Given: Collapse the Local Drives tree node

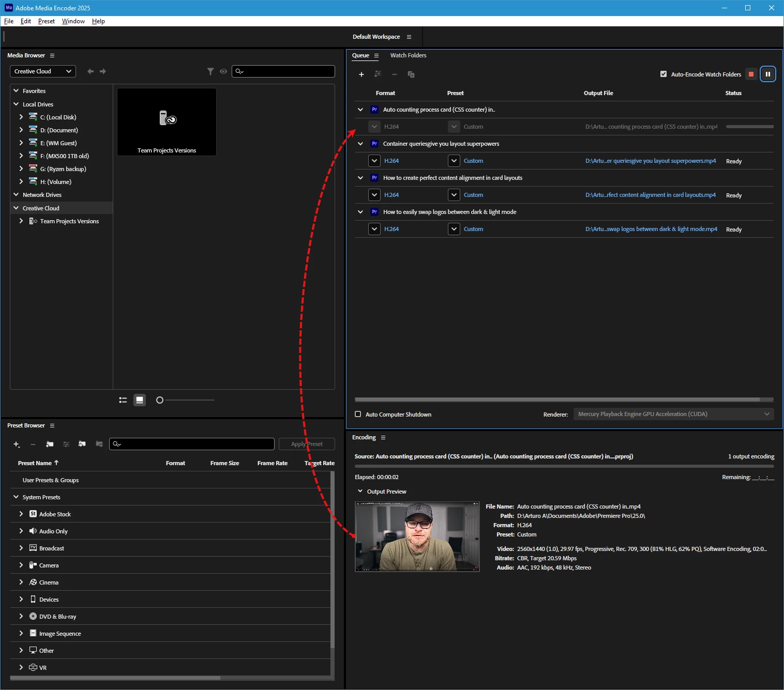Looking at the screenshot, I should pyautogui.click(x=16, y=104).
